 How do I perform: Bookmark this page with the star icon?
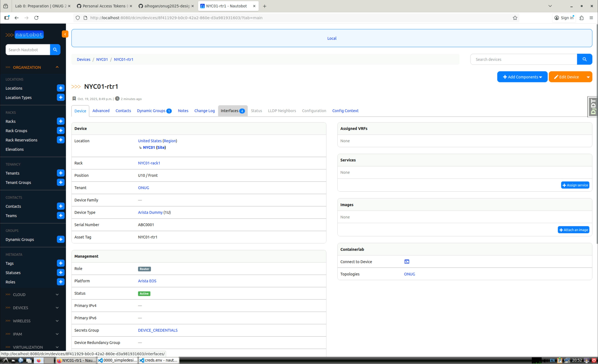tap(515, 18)
